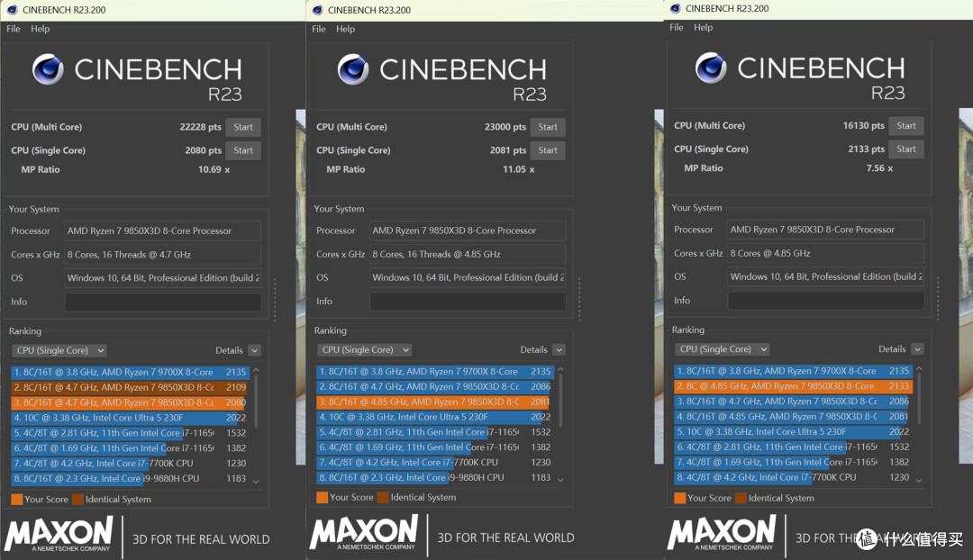Start the Single Core test showing 2081 pts
Viewport: 973px width, 560px height.
tap(548, 150)
